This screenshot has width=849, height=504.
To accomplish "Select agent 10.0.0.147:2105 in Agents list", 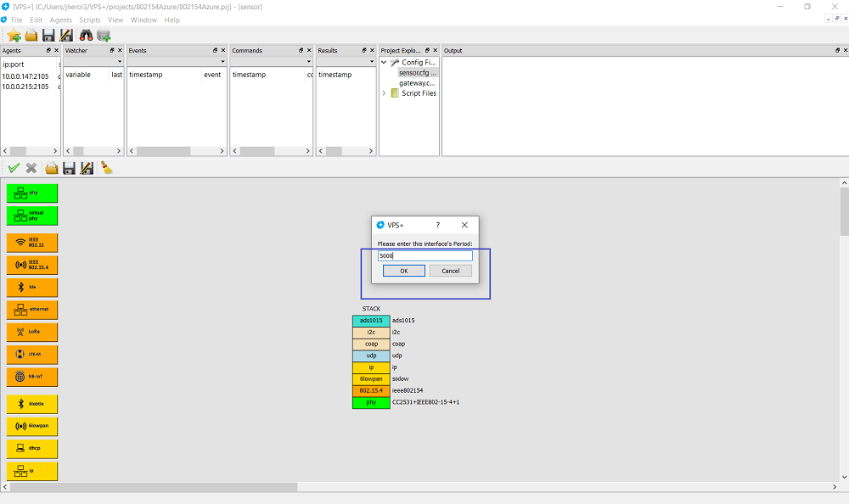I will [x=25, y=76].
